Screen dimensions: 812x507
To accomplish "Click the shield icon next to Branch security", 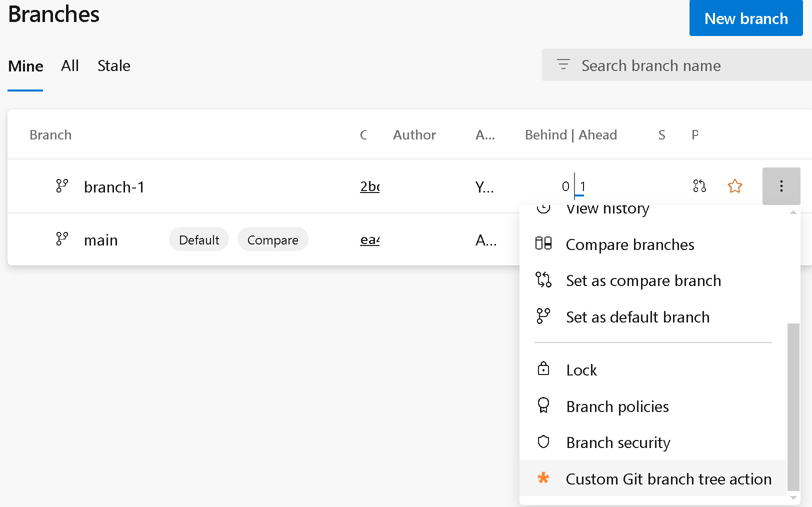I will pyautogui.click(x=543, y=442).
